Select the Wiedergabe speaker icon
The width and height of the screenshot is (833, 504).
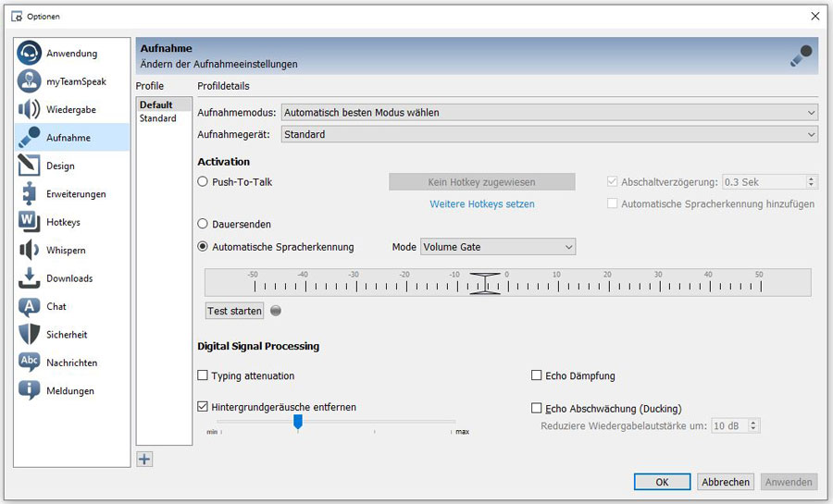pos(30,110)
